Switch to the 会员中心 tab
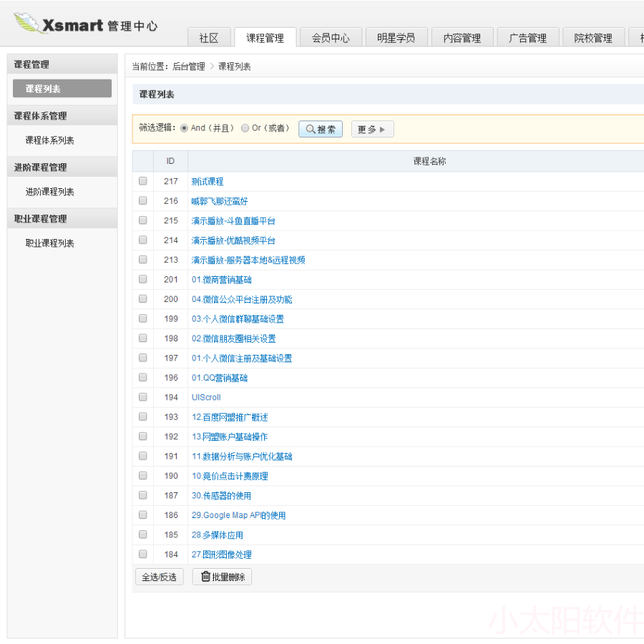The width and height of the screenshot is (644, 644). 331,37
